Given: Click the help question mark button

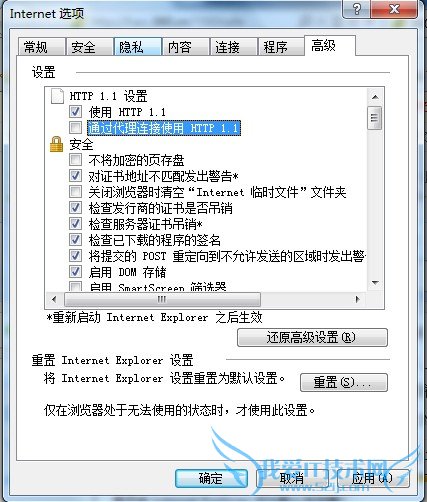Looking at the screenshot, I should coord(356,9).
